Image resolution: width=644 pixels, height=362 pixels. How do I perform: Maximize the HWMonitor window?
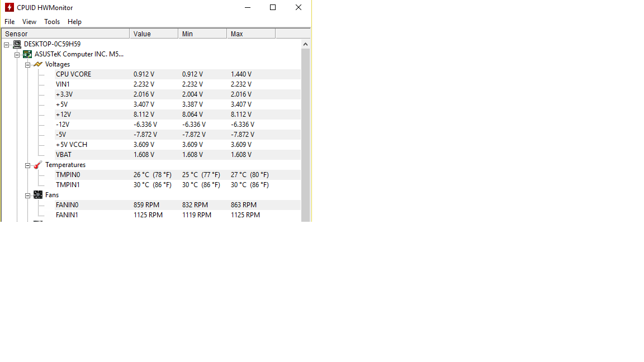(x=273, y=7)
